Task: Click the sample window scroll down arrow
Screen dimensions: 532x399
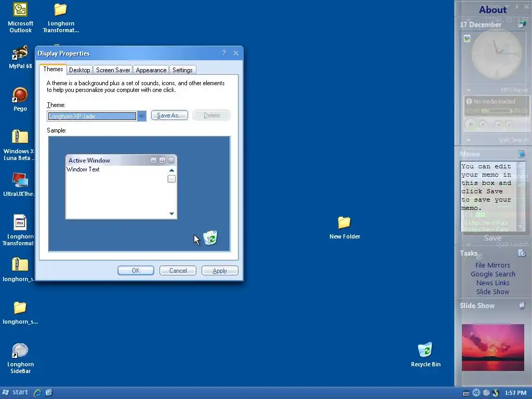Action: tap(171, 214)
